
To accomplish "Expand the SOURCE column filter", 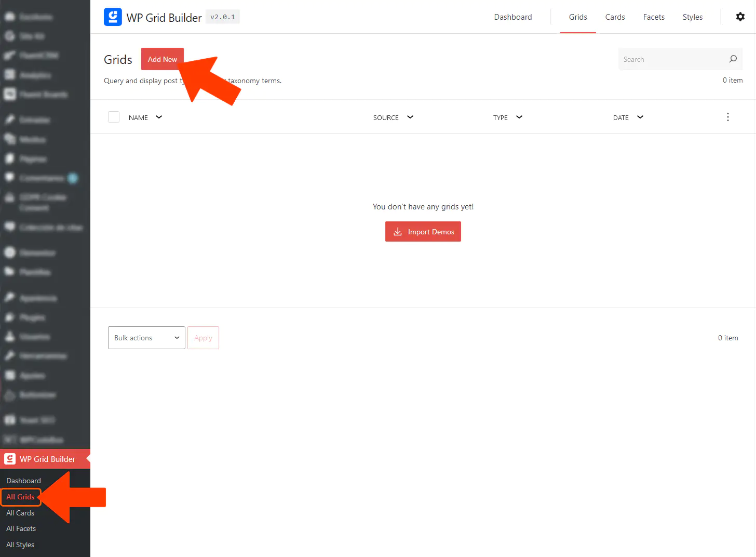I will 410,117.
